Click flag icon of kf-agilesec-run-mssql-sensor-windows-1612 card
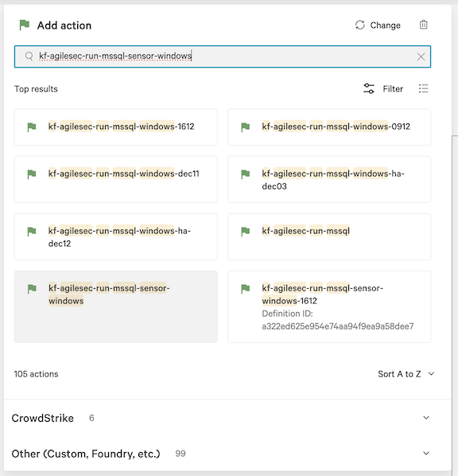 click(x=245, y=289)
